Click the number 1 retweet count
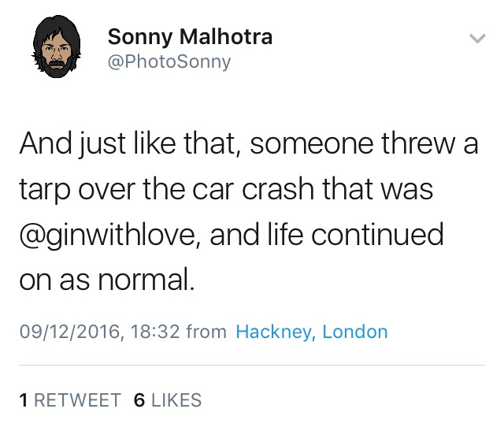The image size is (504, 431). point(24,400)
